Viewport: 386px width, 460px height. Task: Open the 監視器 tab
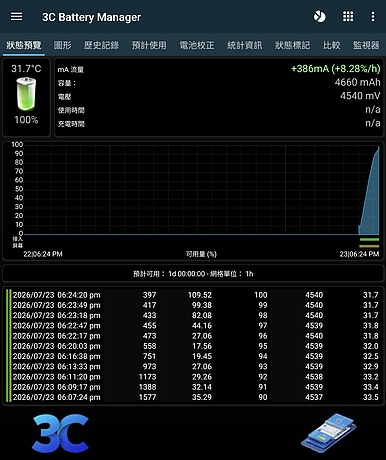[366, 45]
